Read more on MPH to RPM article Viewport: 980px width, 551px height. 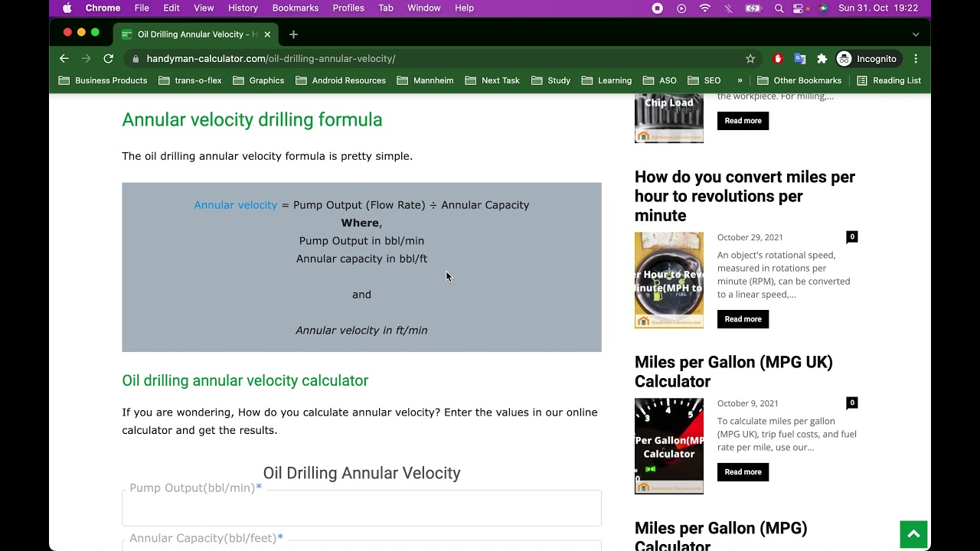[743, 319]
